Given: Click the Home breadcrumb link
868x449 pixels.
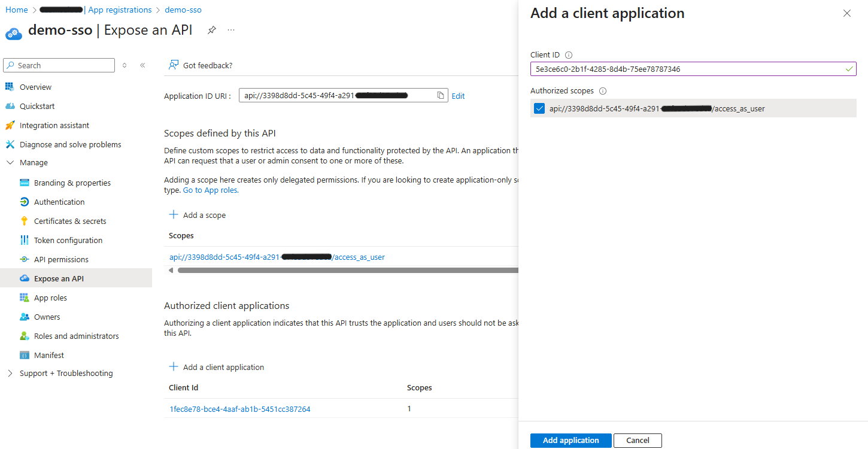Looking at the screenshot, I should 17,10.
